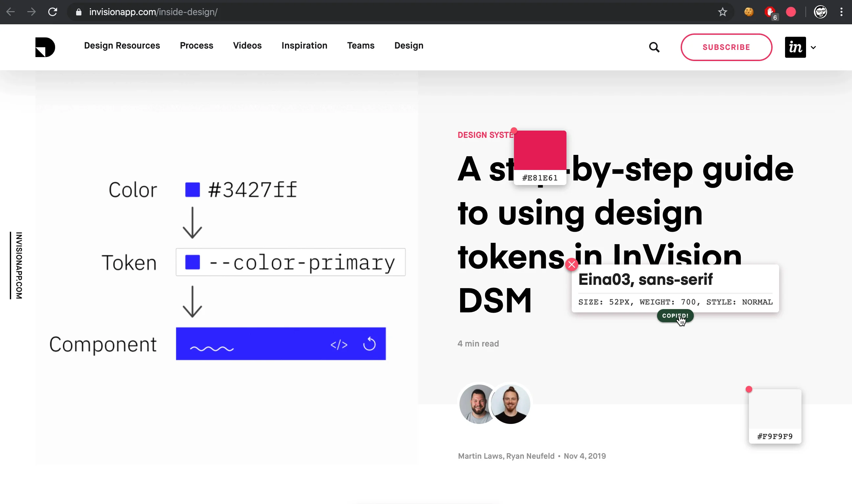Click the circular 'in' InVision icon top right

[795, 47]
